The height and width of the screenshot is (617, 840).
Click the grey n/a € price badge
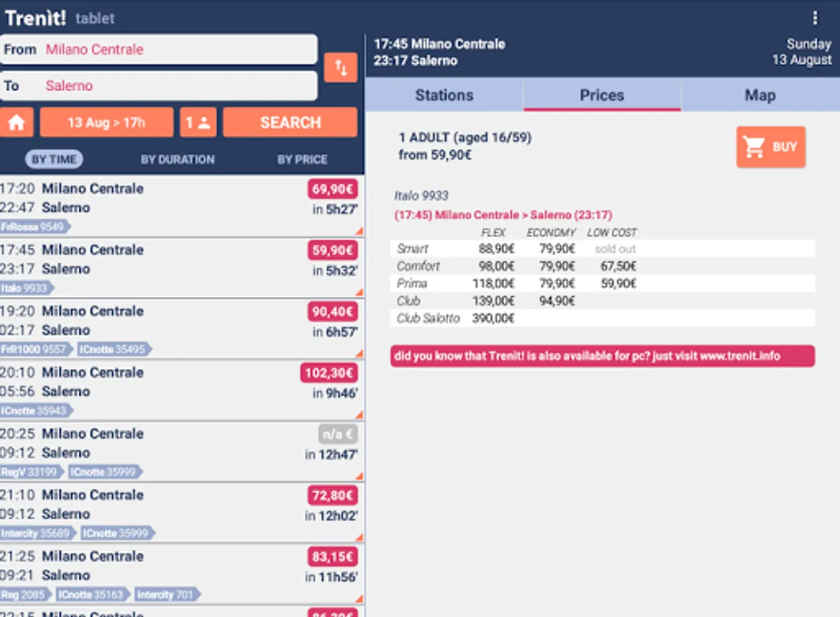click(338, 435)
